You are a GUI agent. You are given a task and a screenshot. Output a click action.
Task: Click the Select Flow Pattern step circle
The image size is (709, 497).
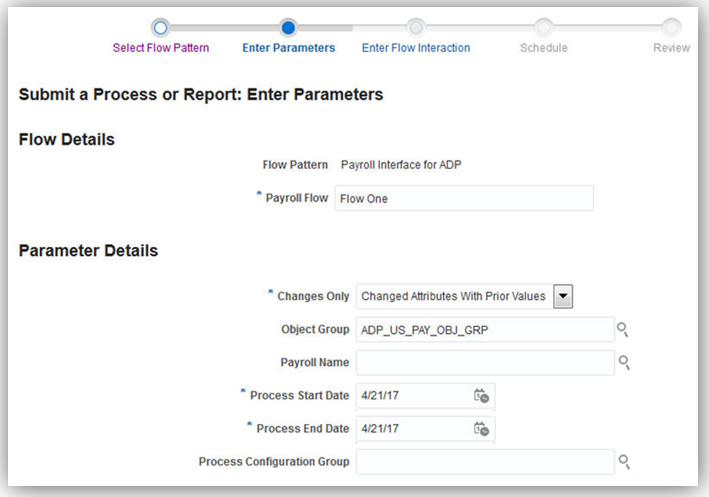(x=160, y=27)
